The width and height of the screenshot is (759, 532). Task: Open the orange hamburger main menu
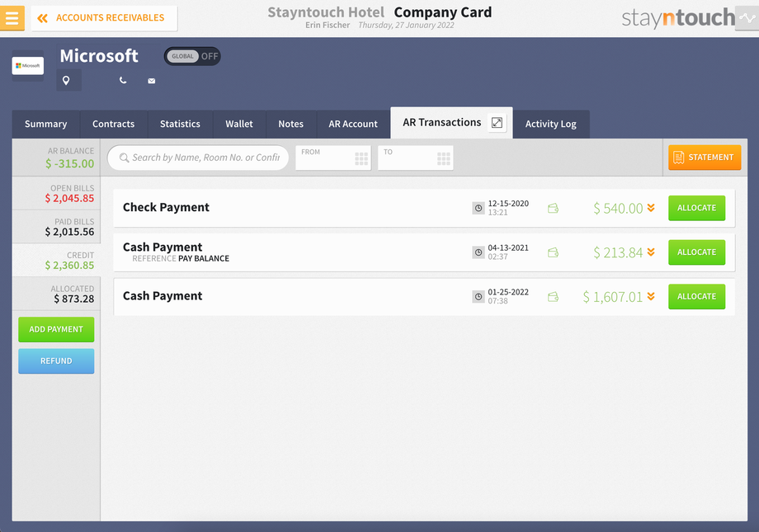coord(12,18)
